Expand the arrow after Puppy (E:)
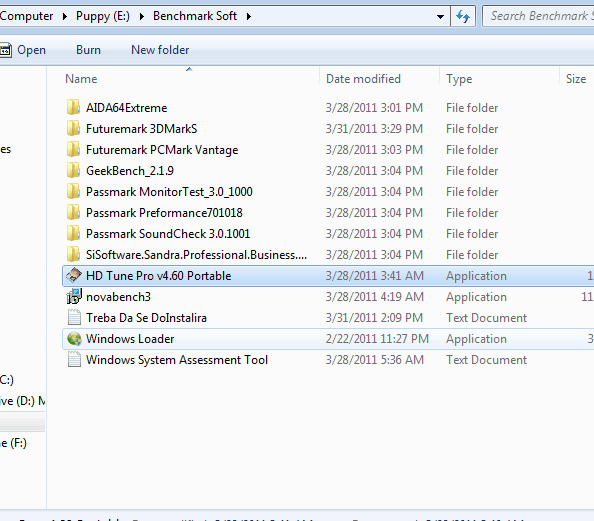Screen dimensions: 594x521 [142, 16]
